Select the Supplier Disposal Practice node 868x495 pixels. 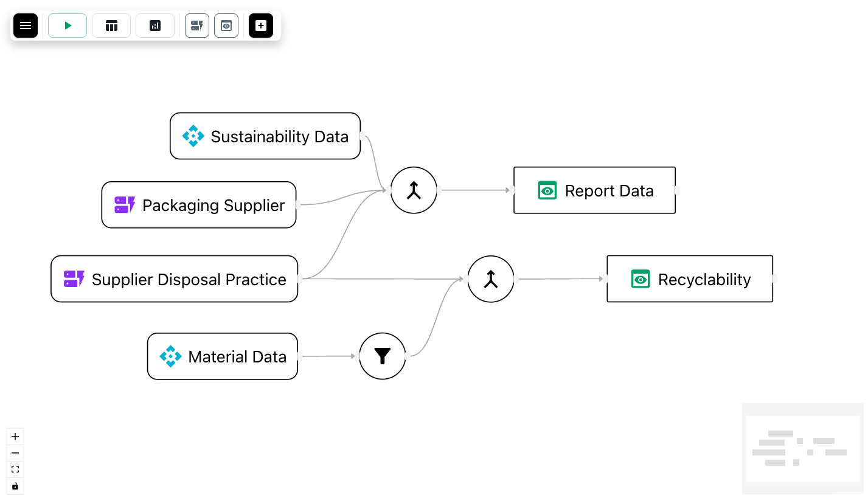175,279
